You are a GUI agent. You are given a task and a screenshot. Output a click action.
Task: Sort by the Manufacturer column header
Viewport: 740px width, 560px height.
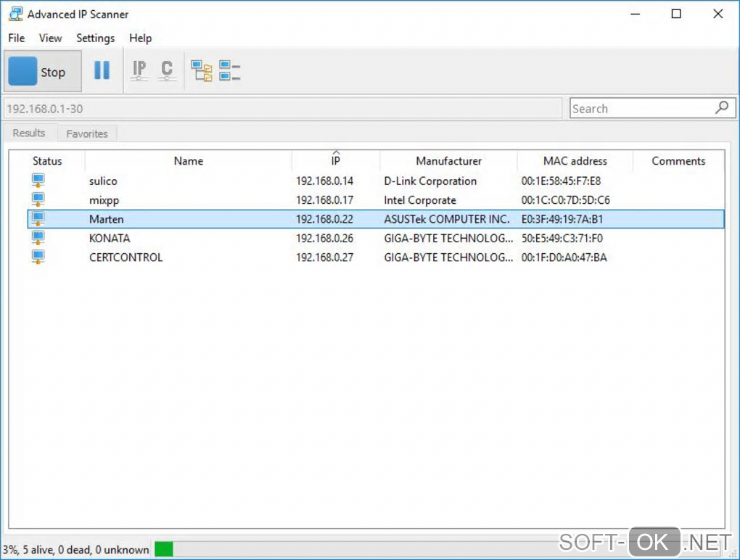pos(448,161)
